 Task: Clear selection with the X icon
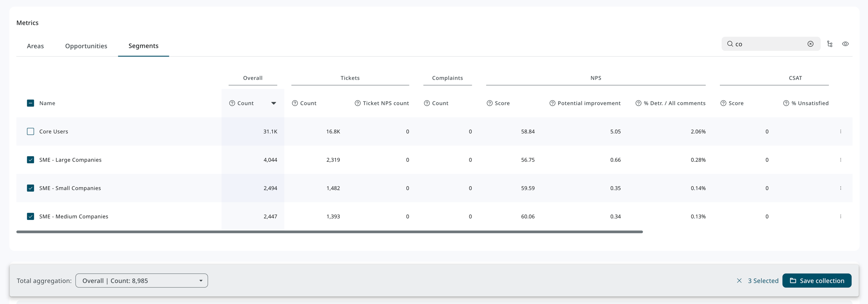coord(739,281)
